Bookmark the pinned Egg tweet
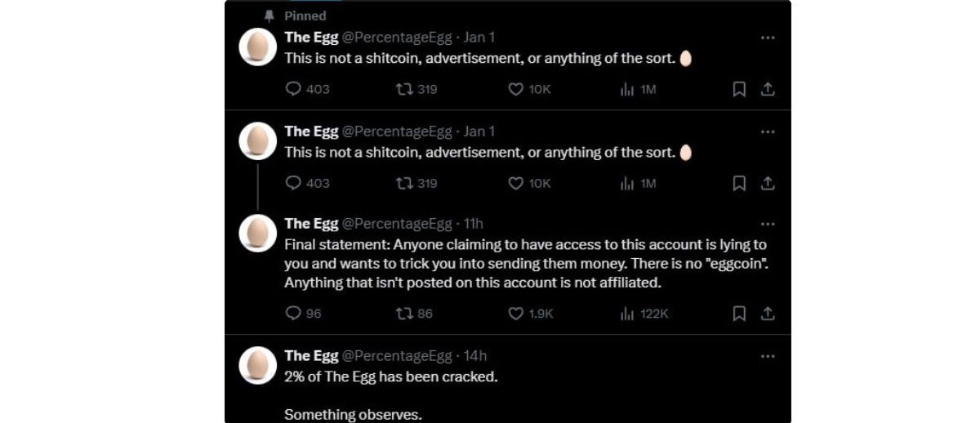 [739, 90]
